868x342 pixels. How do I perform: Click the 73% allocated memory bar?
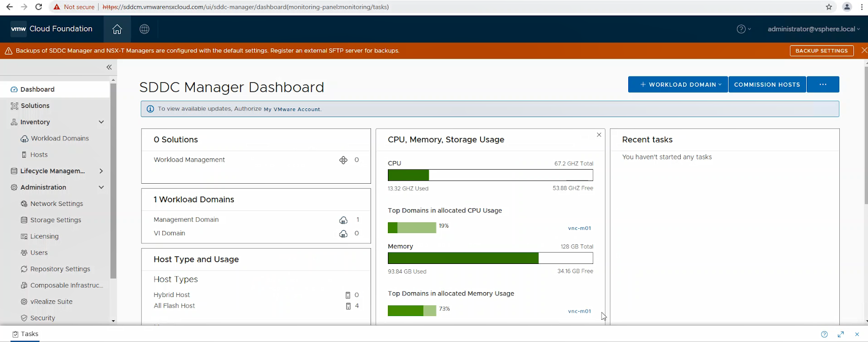412,311
